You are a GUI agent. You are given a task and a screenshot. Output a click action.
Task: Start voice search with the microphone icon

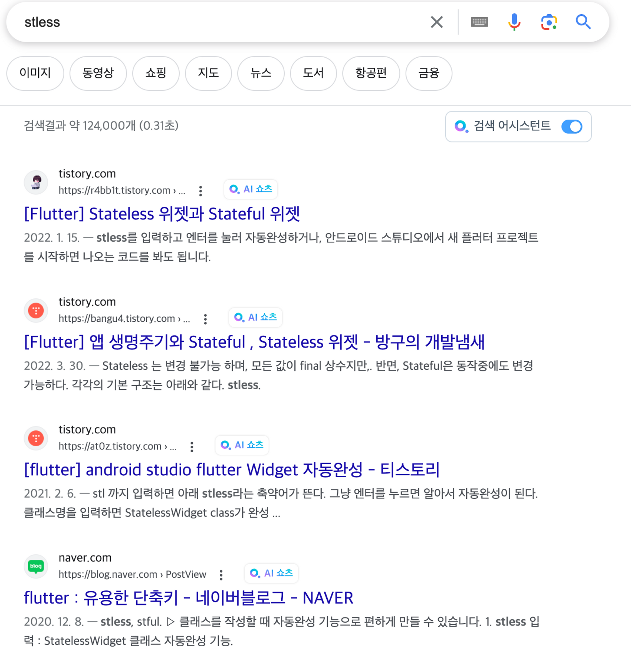[514, 22]
